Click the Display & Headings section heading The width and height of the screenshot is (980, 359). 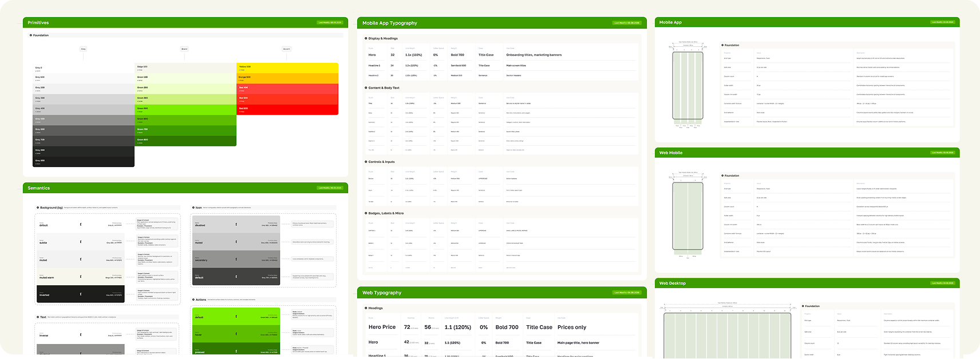[383, 38]
